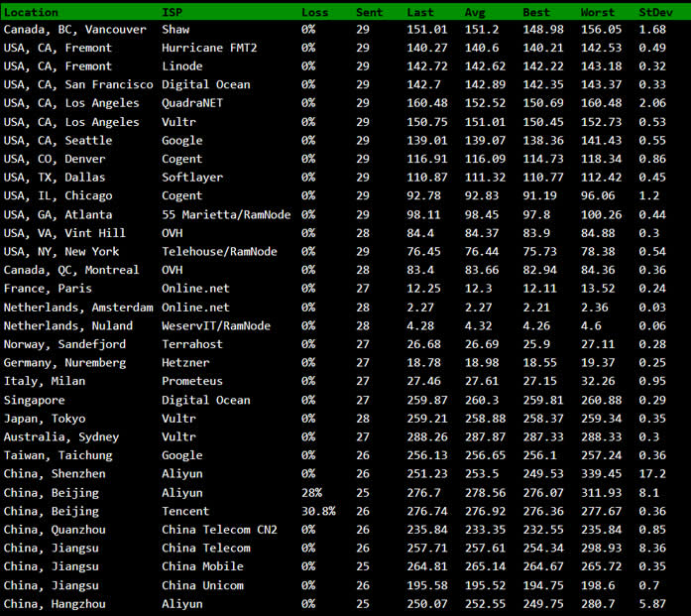Select Norway, Sandefjord location
Viewport: 691px width, 616px height.
64,344
